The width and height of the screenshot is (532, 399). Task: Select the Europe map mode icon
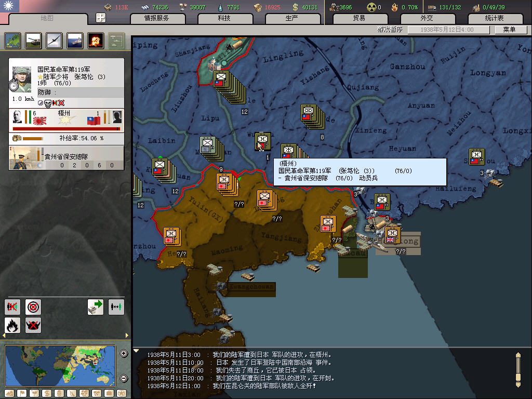pos(12,41)
